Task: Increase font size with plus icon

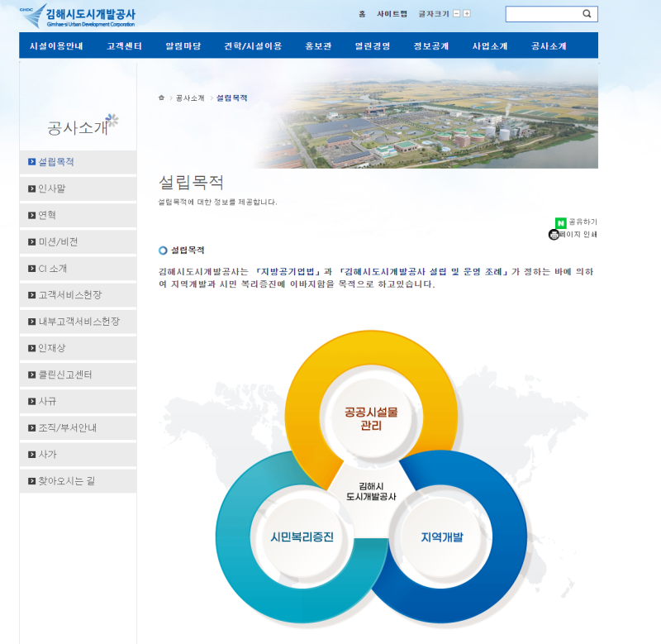Action: click(x=467, y=14)
